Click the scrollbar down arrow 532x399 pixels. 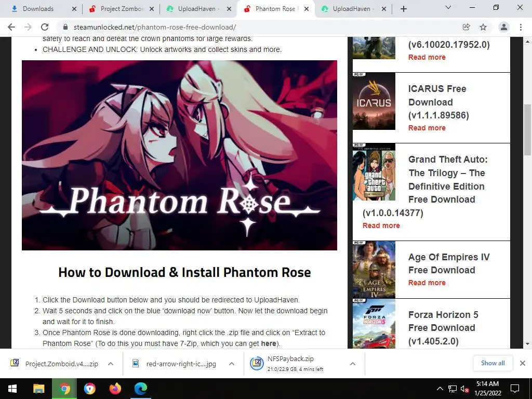click(x=527, y=344)
